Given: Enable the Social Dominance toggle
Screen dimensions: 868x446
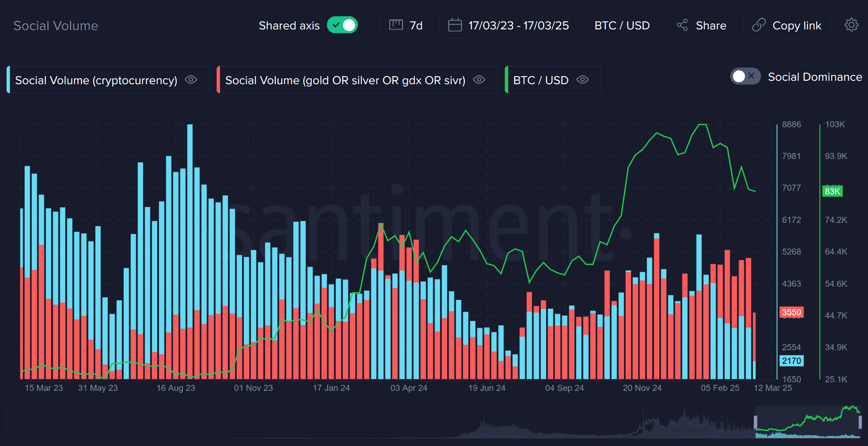Looking at the screenshot, I should pos(745,76).
